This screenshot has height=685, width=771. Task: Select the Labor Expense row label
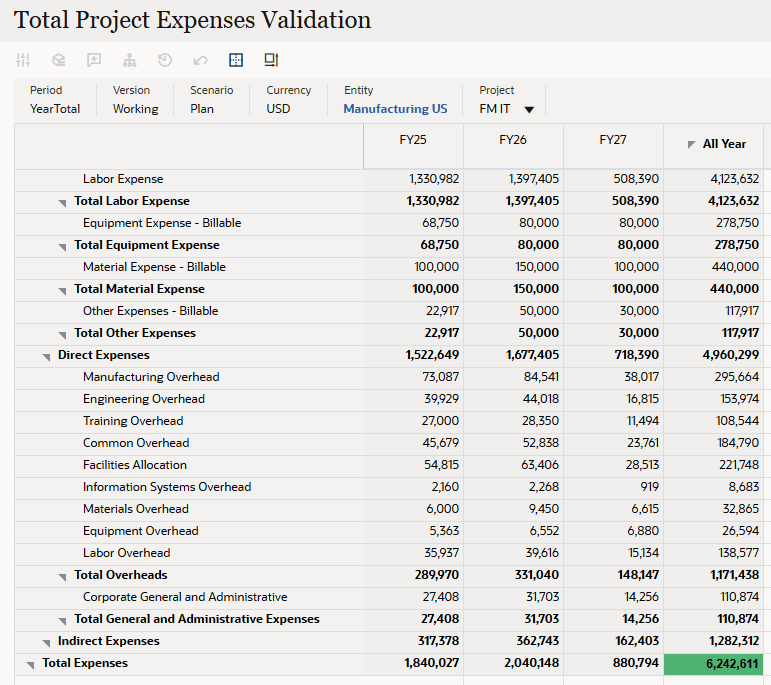(123, 179)
